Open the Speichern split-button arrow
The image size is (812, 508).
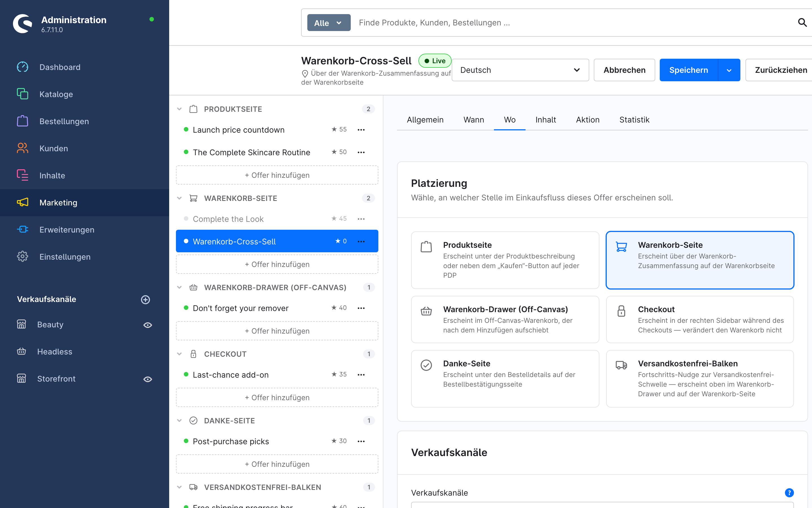729,70
